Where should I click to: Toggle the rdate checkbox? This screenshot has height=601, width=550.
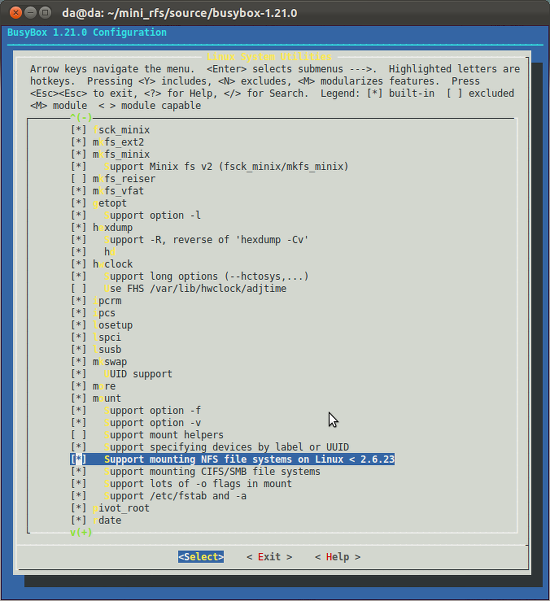pyautogui.click(x=79, y=521)
